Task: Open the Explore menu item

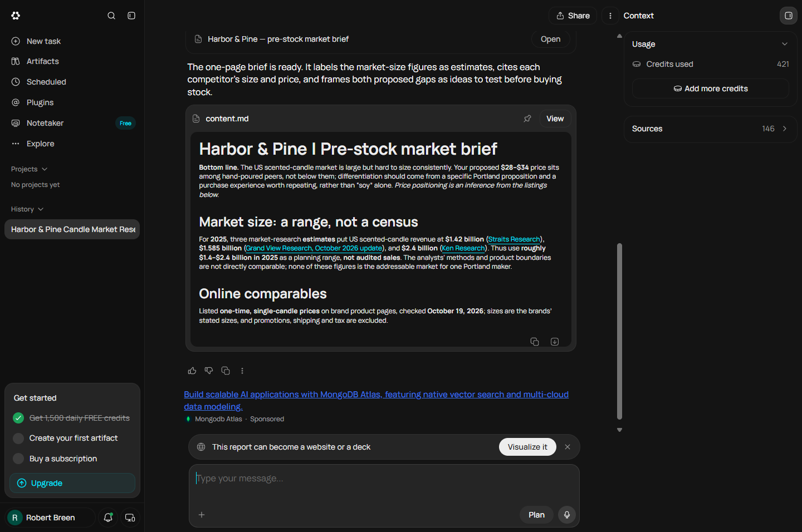Action: (72, 144)
